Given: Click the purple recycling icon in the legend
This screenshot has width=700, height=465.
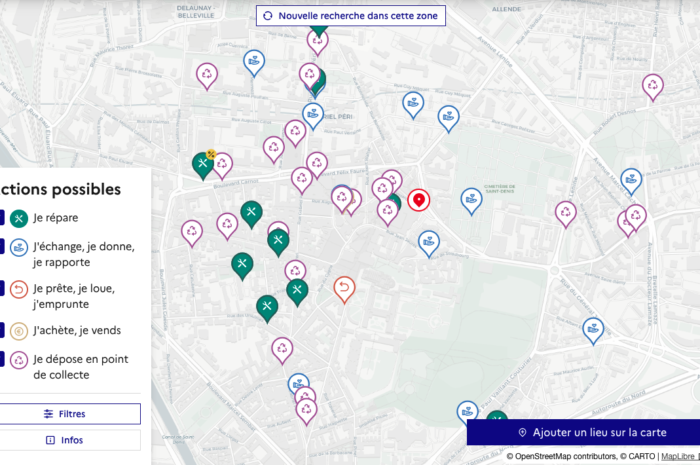Looking at the screenshot, I should click(19, 359).
